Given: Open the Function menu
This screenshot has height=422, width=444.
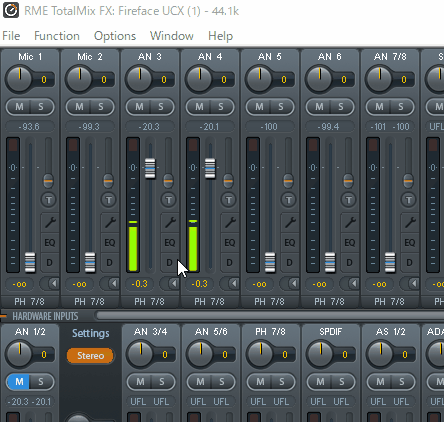Looking at the screenshot, I should point(57,36).
